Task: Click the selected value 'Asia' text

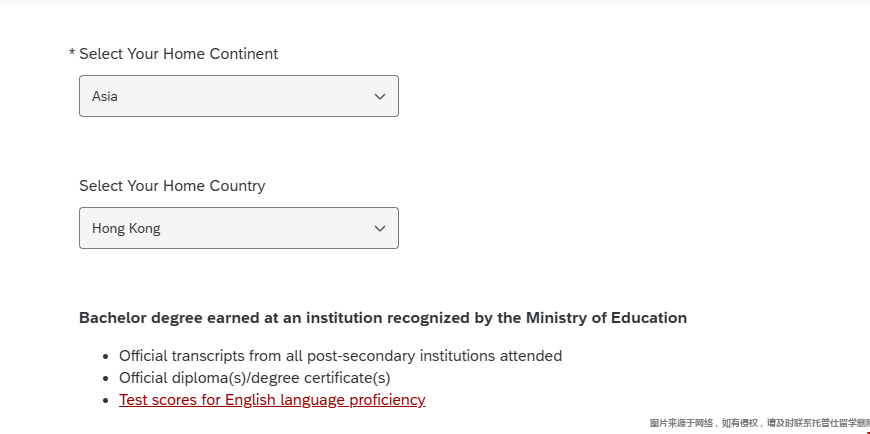Action: click(x=105, y=97)
